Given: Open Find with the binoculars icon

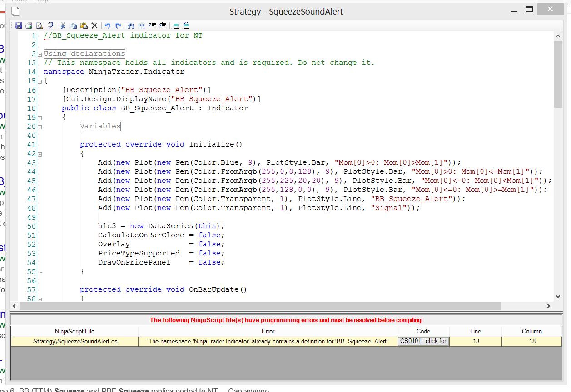Looking at the screenshot, I should [131, 26].
